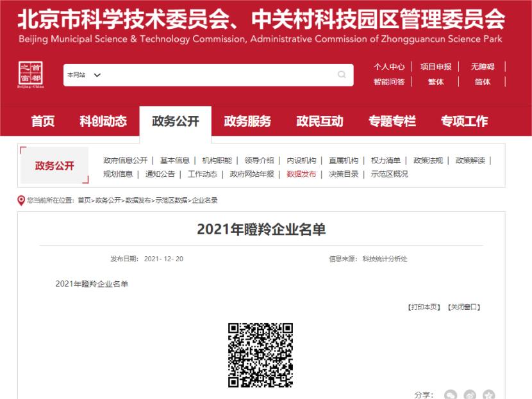The width and height of the screenshot is (532, 399).
Task: Go to 示范区数据 in breadcrumb
Action: click(171, 200)
